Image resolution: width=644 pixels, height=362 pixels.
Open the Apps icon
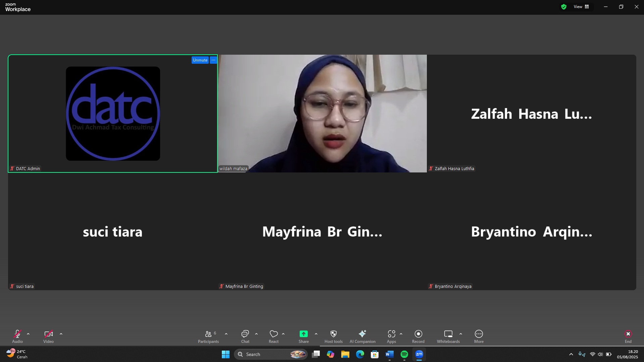[x=391, y=336]
